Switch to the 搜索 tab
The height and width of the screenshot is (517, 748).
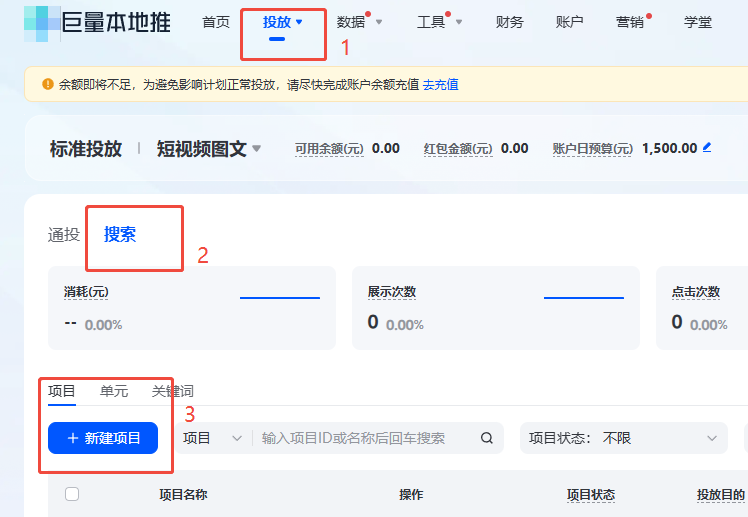pyautogui.click(x=120, y=235)
